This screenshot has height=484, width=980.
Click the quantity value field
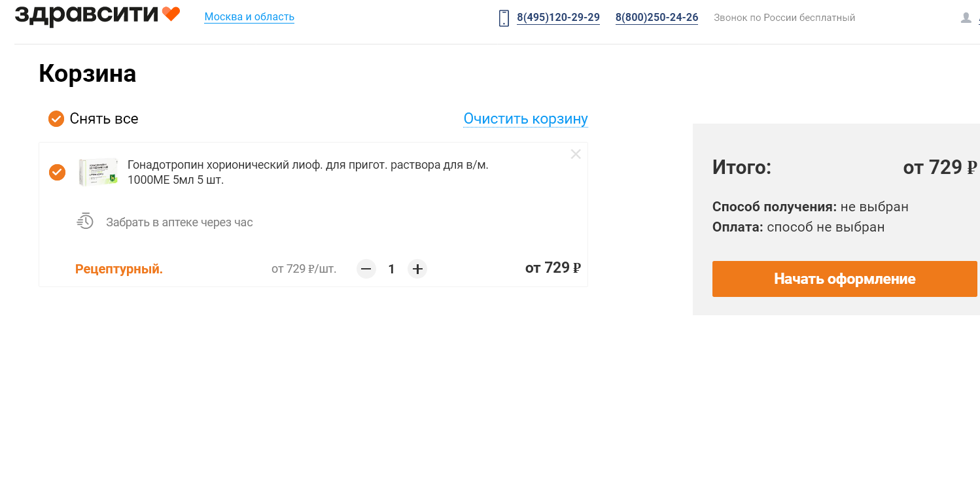(x=392, y=269)
